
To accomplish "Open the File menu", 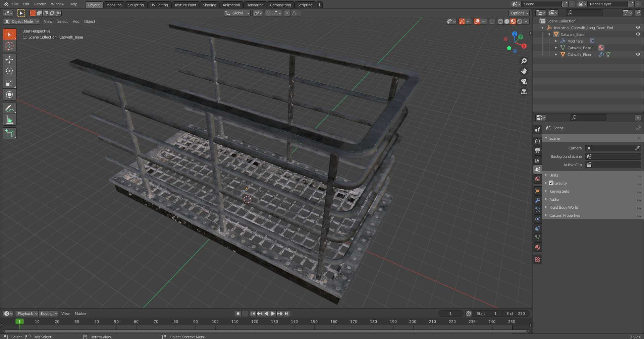I will pos(15,4).
